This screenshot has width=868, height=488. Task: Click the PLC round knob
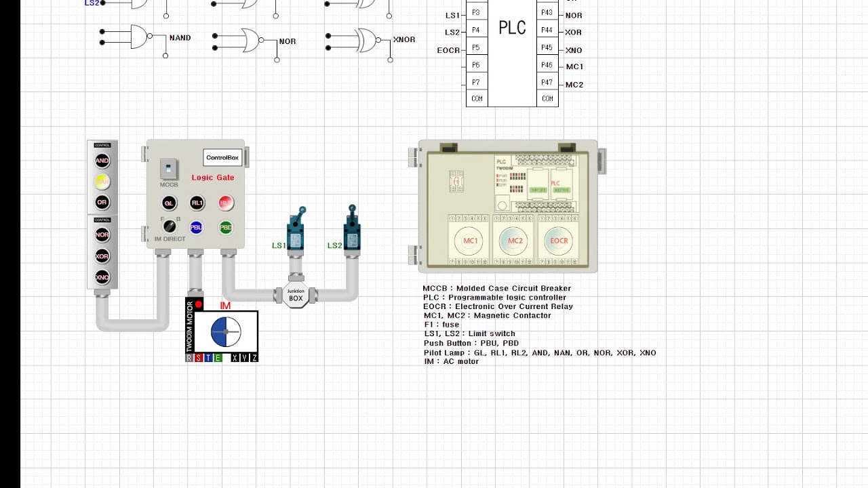point(502,205)
